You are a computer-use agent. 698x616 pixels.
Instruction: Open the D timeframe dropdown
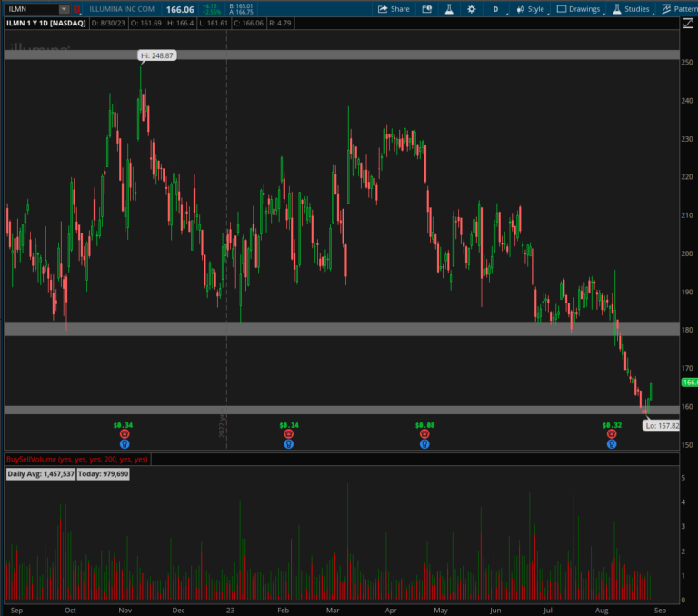click(497, 9)
